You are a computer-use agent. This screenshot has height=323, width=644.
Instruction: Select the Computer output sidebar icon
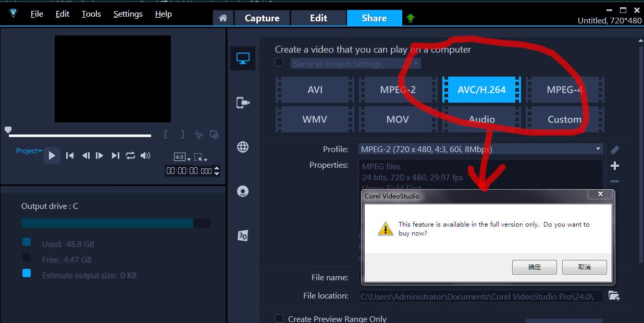click(x=243, y=58)
